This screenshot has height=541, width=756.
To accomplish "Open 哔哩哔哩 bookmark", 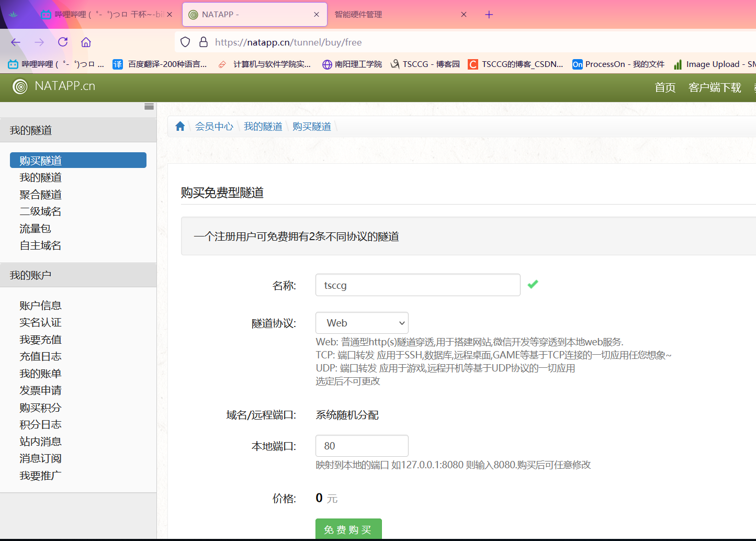I will coord(56,64).
